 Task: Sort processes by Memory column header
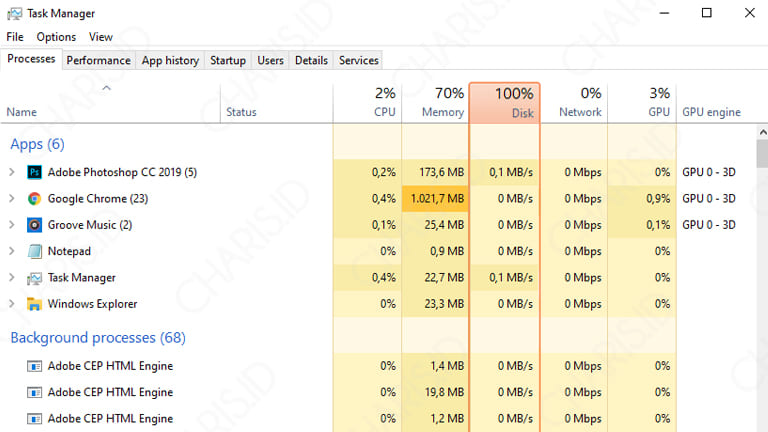click(435, 102)
